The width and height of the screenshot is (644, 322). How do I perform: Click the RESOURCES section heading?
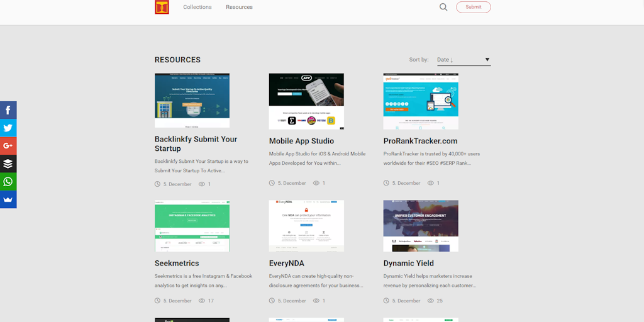pos(177,60)
